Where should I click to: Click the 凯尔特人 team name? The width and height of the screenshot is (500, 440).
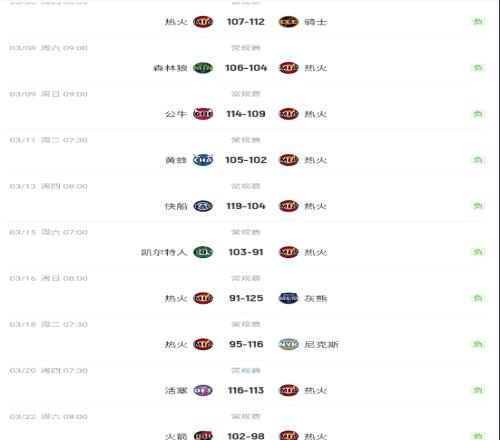coord(164,252)
